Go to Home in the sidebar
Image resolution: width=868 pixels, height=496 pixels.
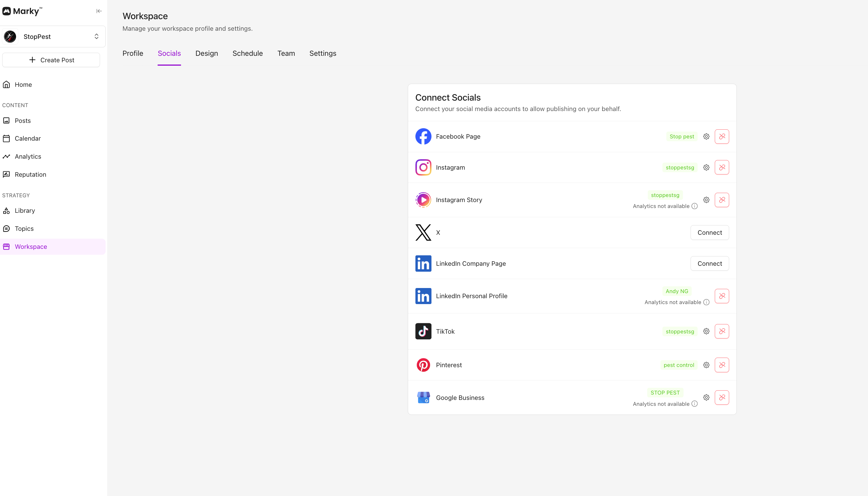pyautogui.click(x=53, y=85)
